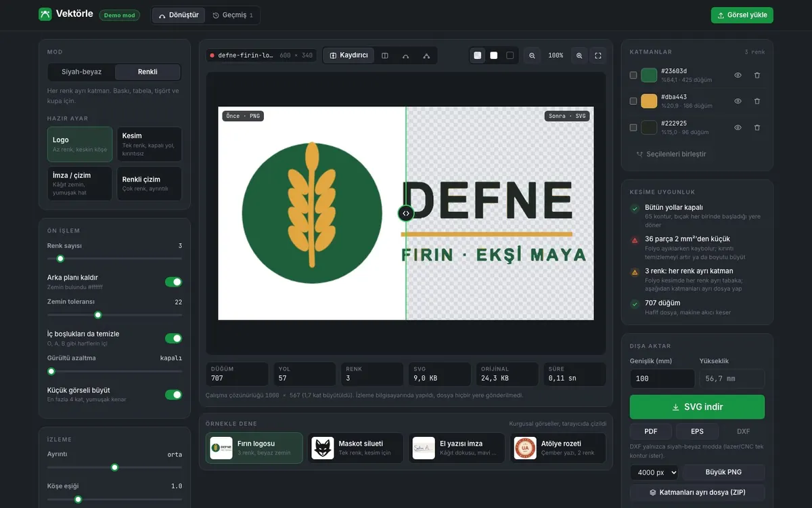The height and width of the screenshot is (508, 812).
Task: Hide the #222925 layer
Action: click(738, 127)
